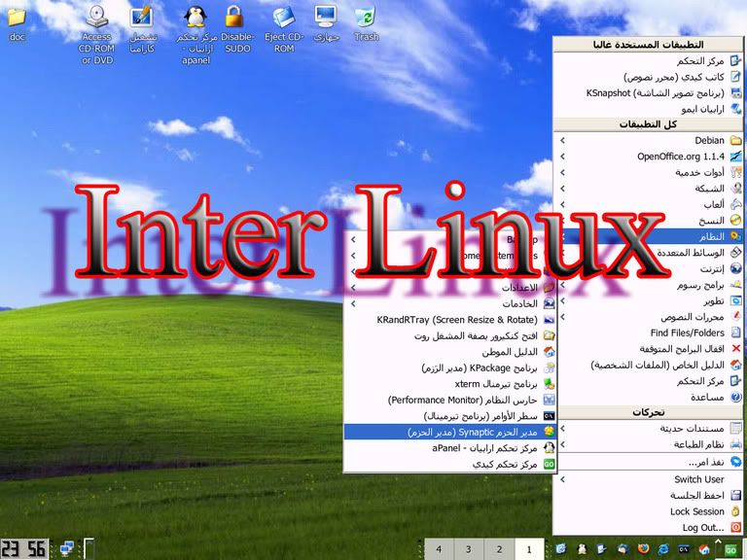The image size is (747, 560).
Task: Expand the Debian submenu
Action: [x=649, y=140]
